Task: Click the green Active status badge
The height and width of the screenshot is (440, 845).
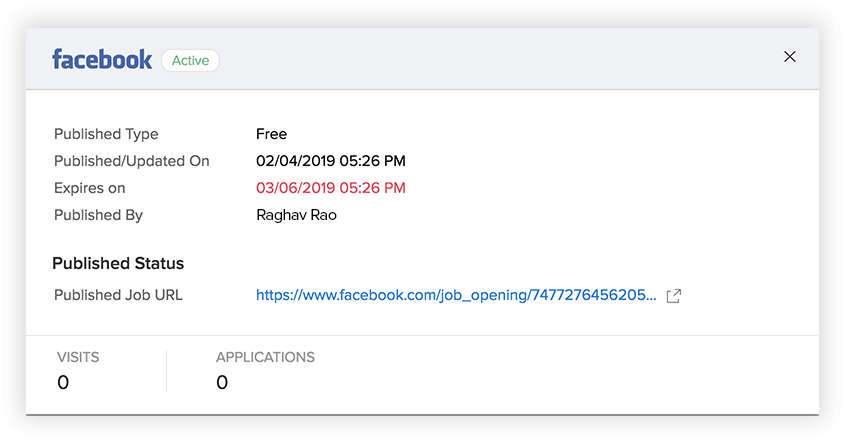Action: click(190, 60)
